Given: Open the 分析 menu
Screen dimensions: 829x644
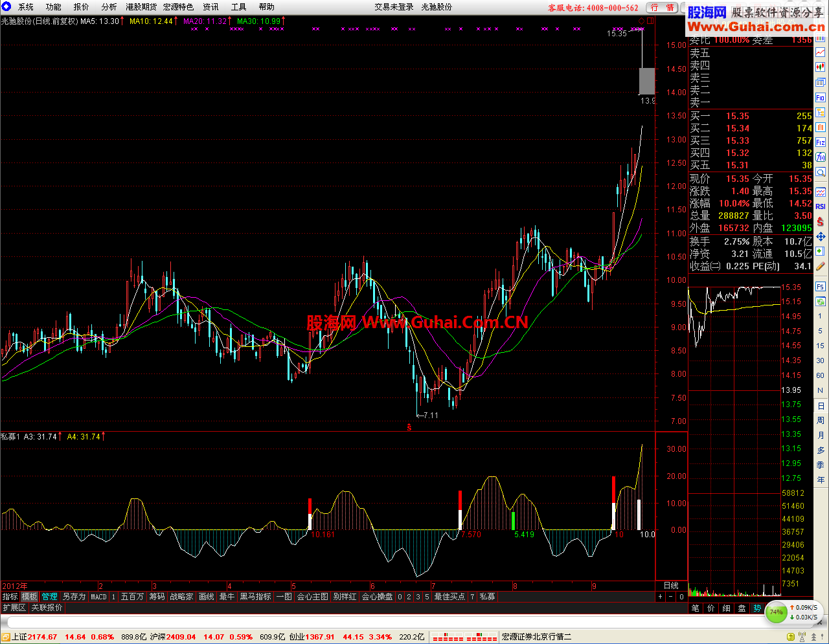Looking at the screenshot, I should pos(109,7).
